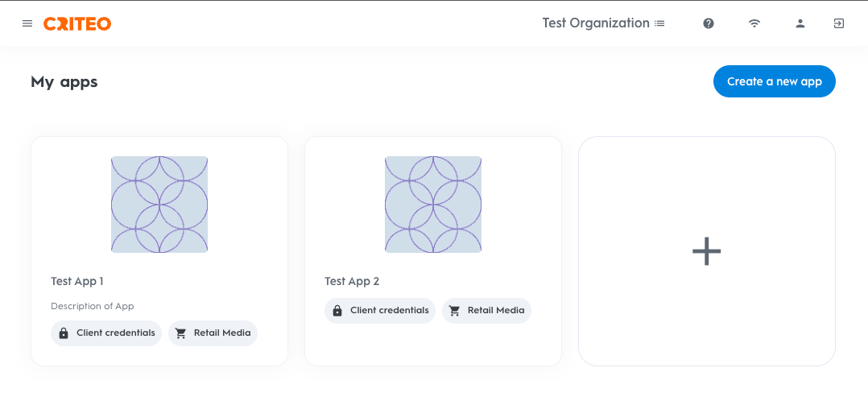Click lock icon in Test App 1 card
Screen dimensions: 868x401
tap(64, 333)
